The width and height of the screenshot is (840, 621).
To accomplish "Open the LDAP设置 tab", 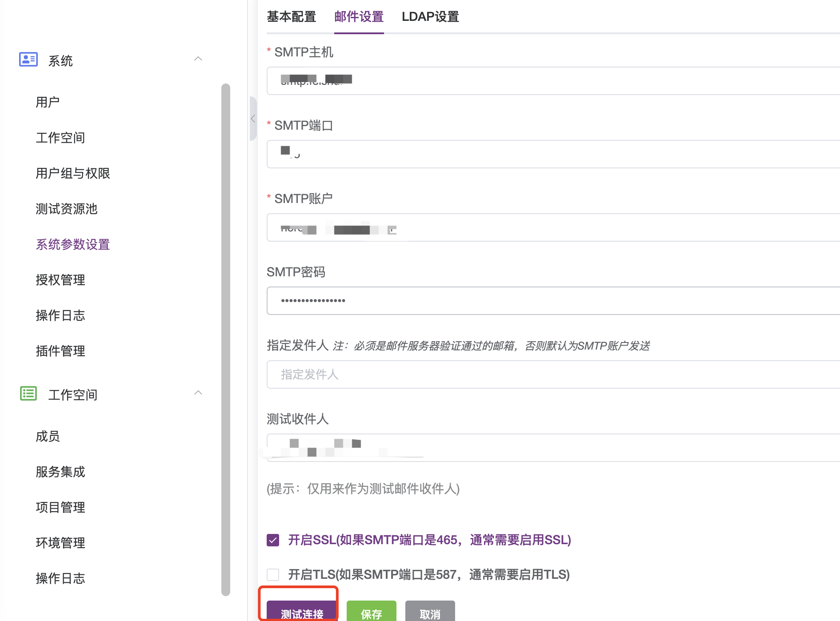I will tap(429, 16).
